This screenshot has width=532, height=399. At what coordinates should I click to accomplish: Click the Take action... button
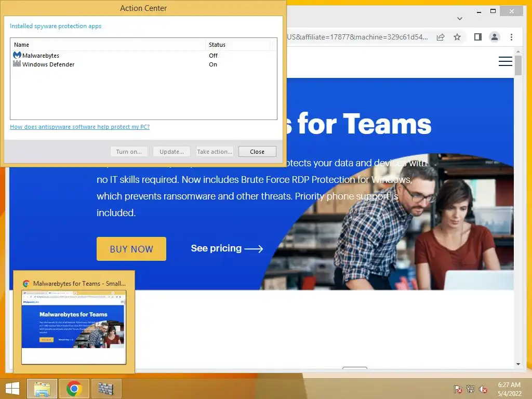(x=215, y=152)
